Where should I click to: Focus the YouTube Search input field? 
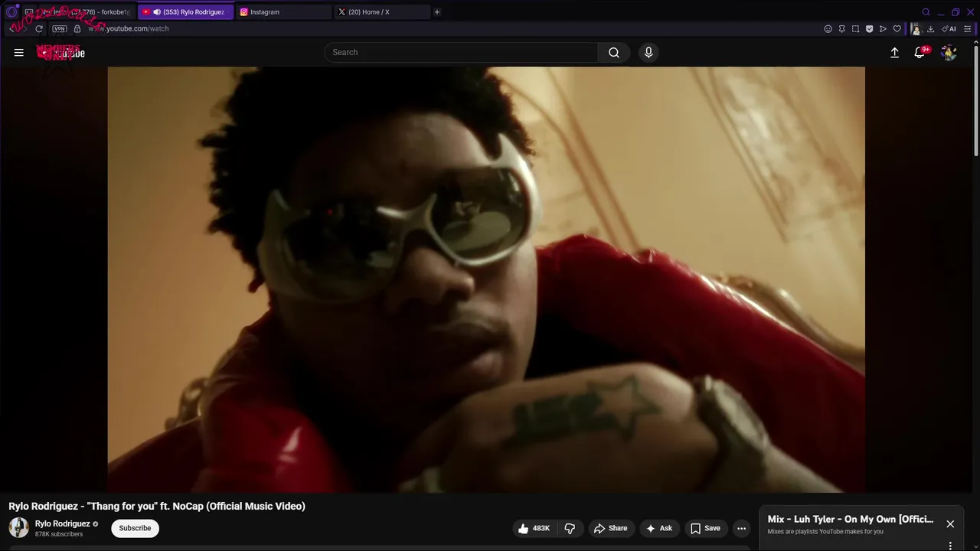(x=461, y=52)
